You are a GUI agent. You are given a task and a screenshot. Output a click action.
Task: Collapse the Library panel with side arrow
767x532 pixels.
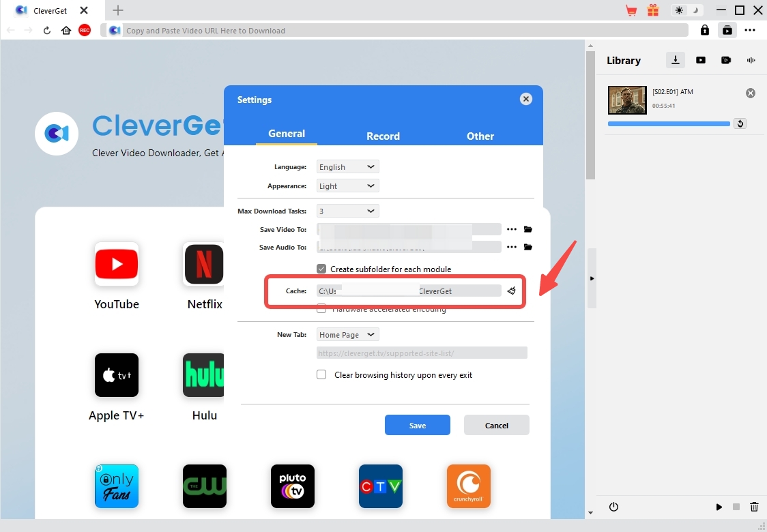pos(592,278)
